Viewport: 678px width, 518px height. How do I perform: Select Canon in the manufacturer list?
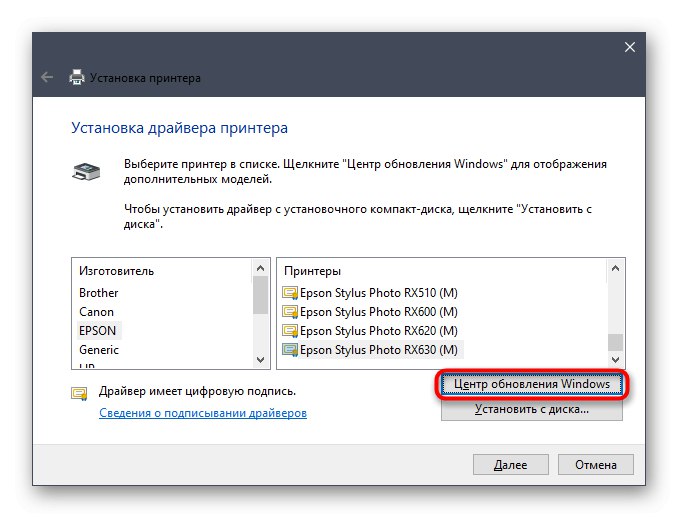[x=97, y=312]
